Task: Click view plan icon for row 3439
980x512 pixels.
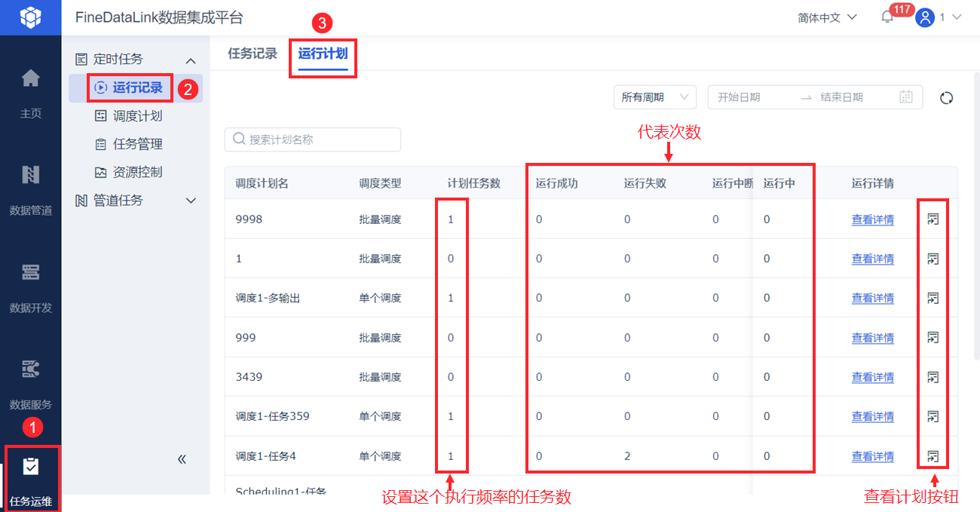Action: click(933, 377)
